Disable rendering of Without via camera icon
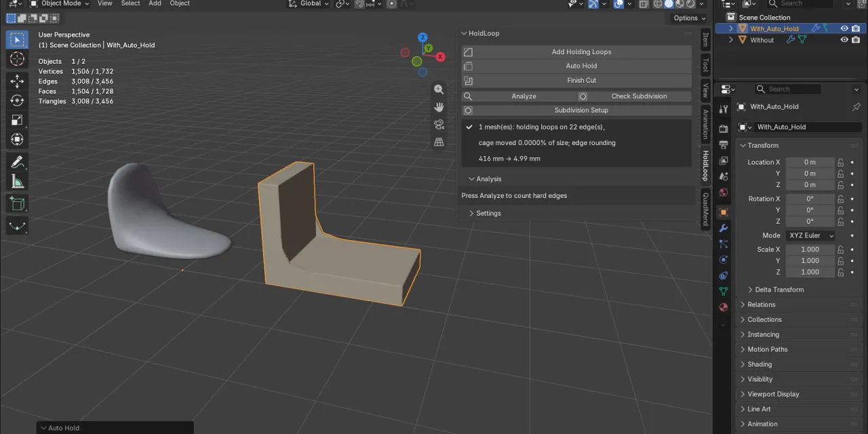 pos(856,40)
